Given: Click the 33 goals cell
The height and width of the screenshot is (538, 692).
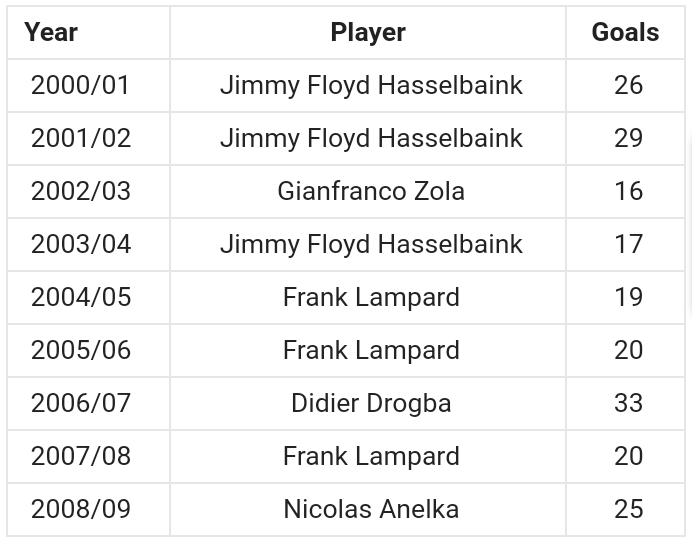Looking at the screenshot, I should click(628, 403).
